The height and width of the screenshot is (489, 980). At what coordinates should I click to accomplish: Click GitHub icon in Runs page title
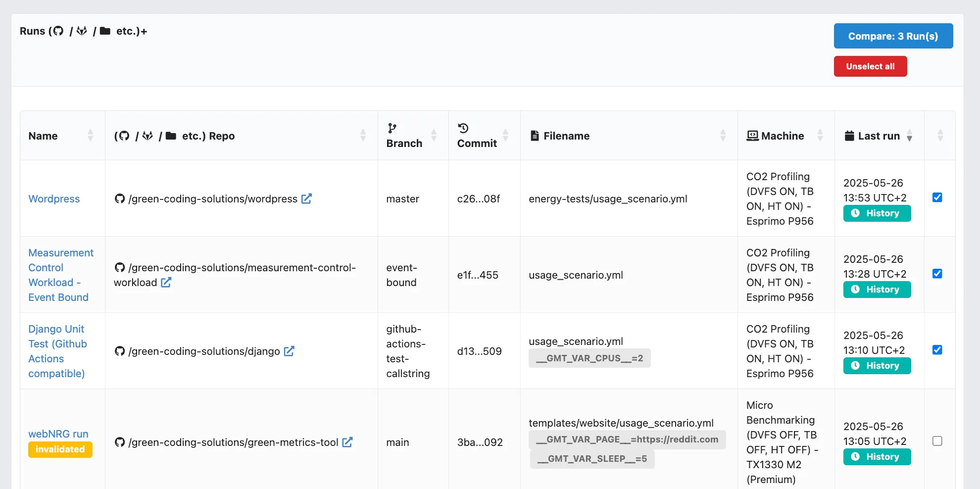point(58,31)
